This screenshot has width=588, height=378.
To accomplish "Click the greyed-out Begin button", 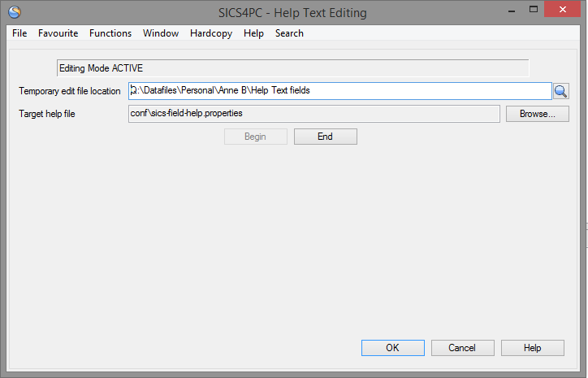I will [255, 137].
